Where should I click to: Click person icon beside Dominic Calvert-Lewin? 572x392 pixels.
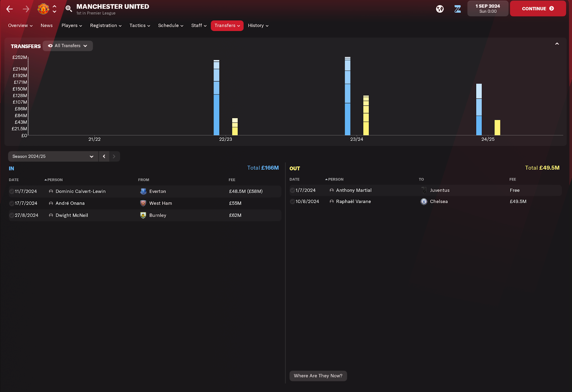[51, 191]
